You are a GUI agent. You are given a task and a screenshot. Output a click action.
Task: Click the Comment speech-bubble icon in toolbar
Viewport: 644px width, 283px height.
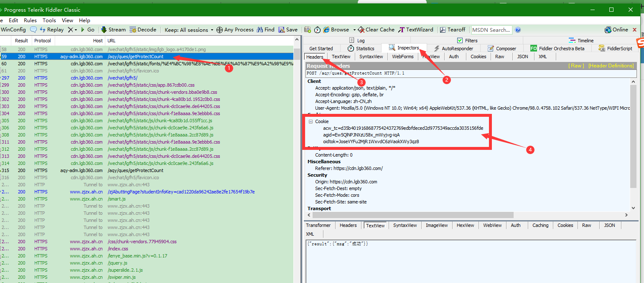click(x=33, y=30)
